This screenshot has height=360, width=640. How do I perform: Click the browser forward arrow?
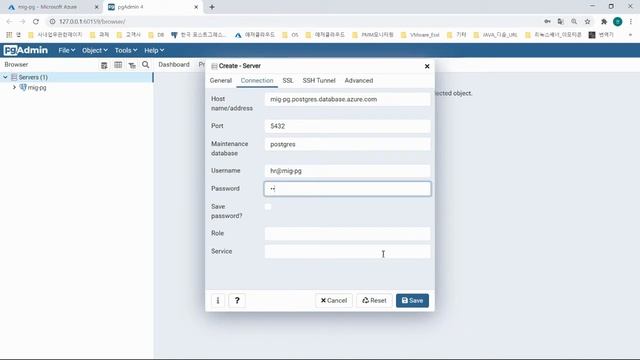pyautogui.click(x=22, y=22)
